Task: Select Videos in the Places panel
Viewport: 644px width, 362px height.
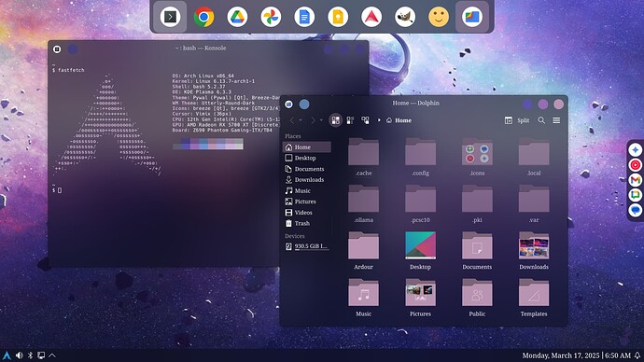Action: [x=307, y=212]
